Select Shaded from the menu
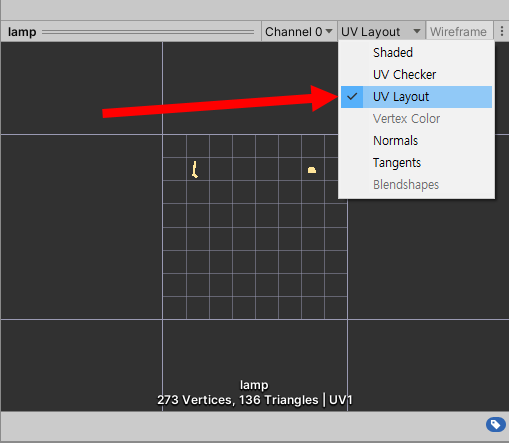The width and height of the screenshot is (509, 443). click(x=416, y=53)
